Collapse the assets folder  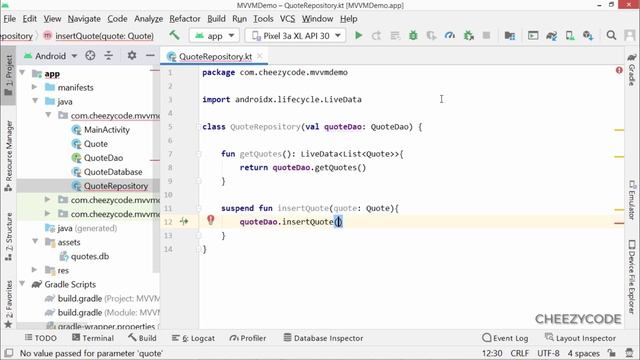tap(35, 242)
